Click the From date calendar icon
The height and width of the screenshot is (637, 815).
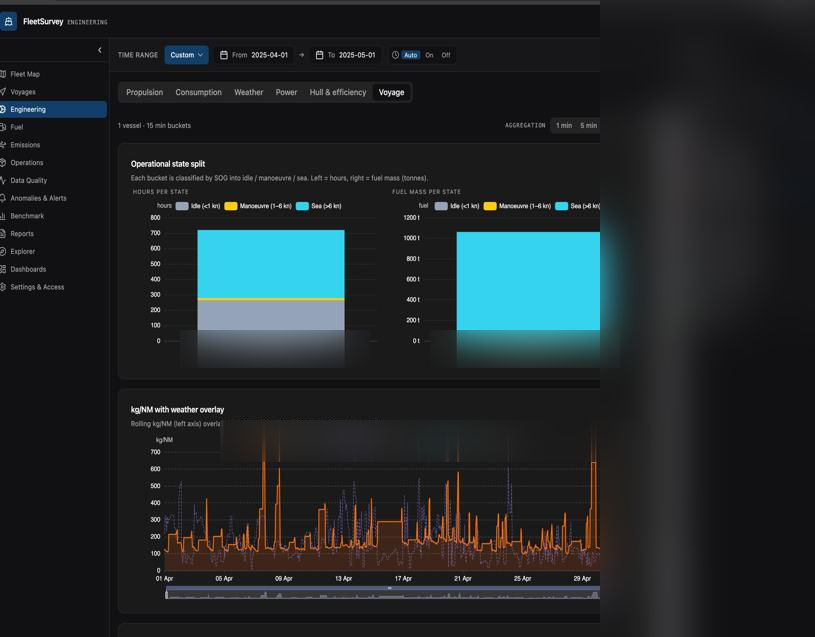[224, 55]
